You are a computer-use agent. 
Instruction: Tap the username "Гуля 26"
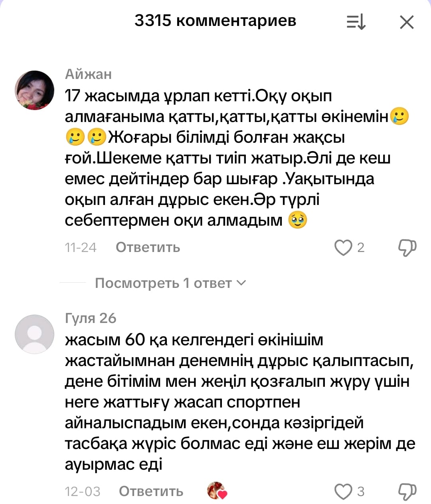point(91,318)
